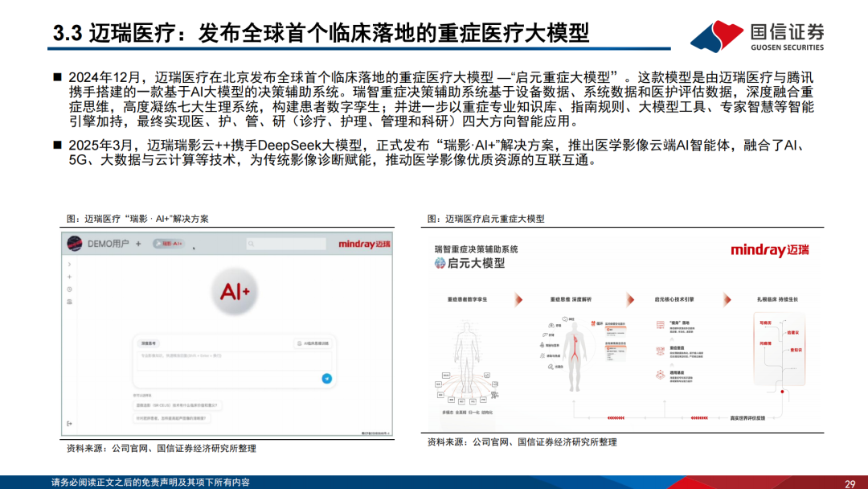The height and width of the screenshot is (489, 868).
Task: Click the 问病情 label in the growth panel
Action: (x=766, y=344)
